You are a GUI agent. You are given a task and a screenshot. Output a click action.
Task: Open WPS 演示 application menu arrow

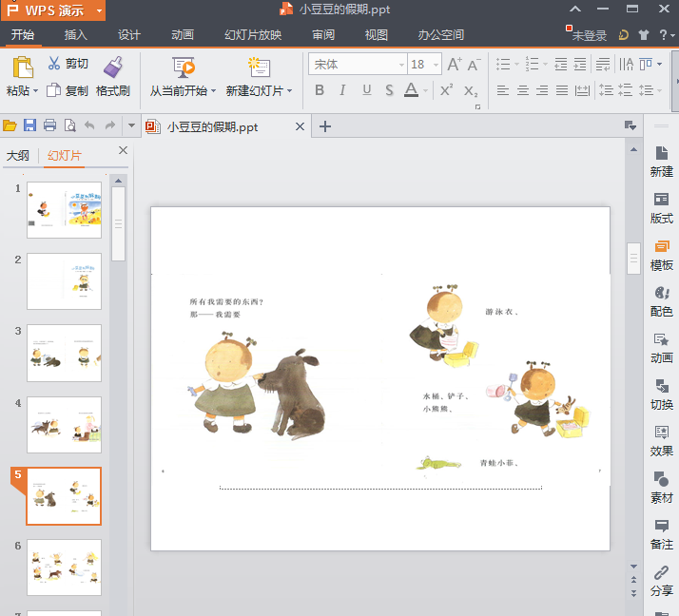click(99, 10)
